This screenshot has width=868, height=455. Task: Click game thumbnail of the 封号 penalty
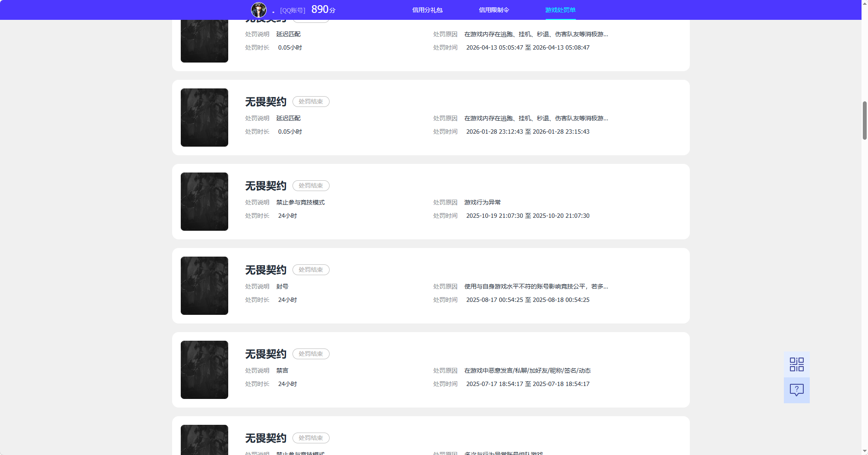[204, 286]
